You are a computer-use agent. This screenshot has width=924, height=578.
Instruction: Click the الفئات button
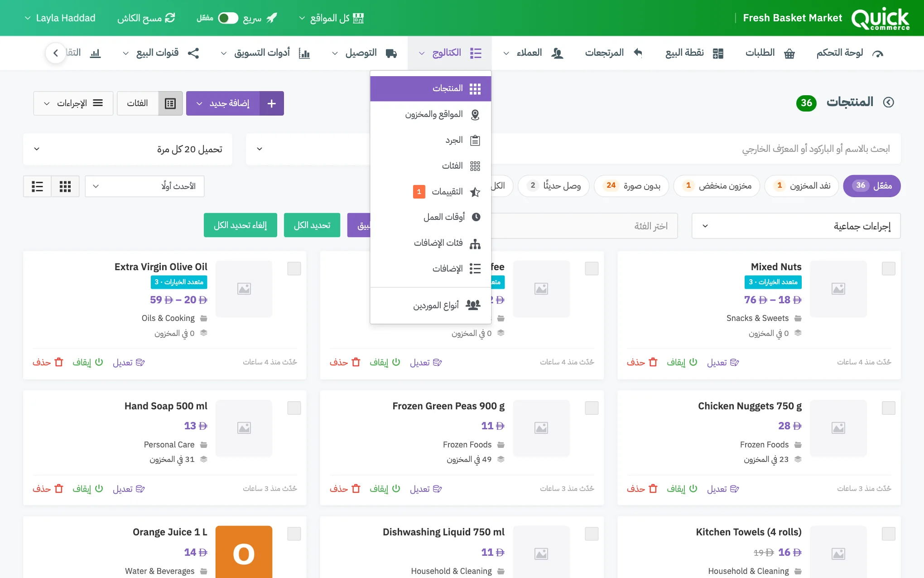click(138, 103)
